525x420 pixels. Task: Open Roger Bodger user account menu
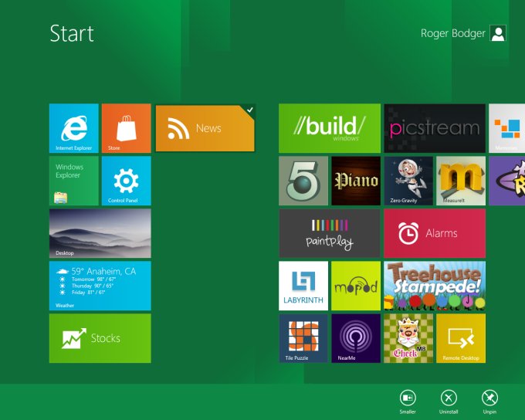(463, 33)
